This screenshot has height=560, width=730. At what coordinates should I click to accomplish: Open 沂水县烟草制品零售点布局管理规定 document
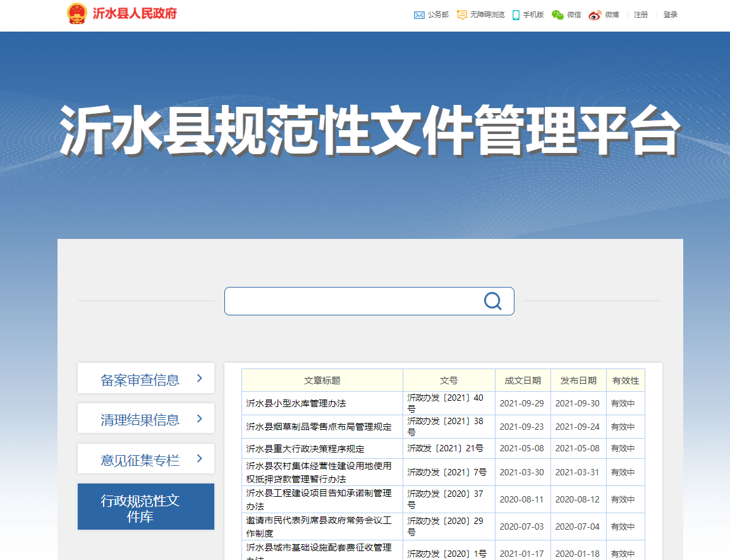pyautogui.click(x=319, y=427)
